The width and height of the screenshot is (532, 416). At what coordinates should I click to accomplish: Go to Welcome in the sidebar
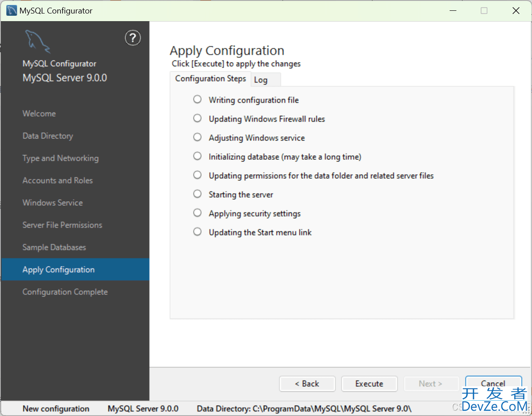pos(39,113)
